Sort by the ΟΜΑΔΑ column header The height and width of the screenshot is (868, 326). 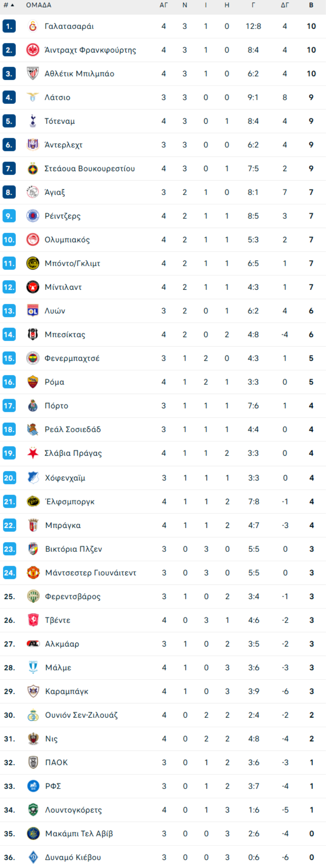[x=39, y=5]
